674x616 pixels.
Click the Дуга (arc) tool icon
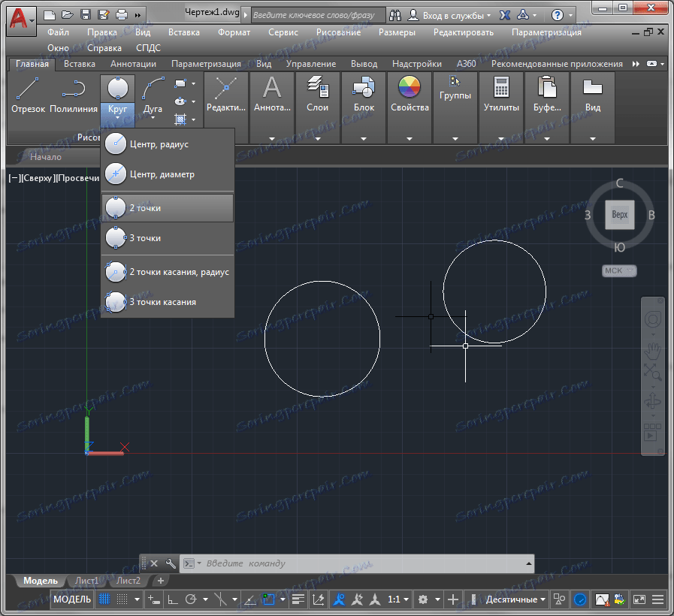[x=153, y=88]
